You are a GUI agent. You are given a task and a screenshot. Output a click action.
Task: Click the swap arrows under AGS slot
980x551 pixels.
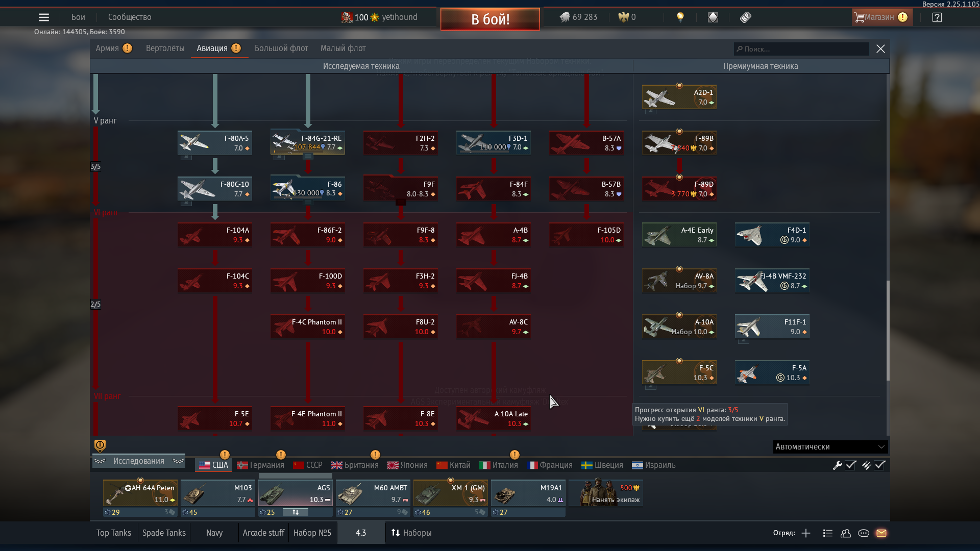(x=296, y=512)
